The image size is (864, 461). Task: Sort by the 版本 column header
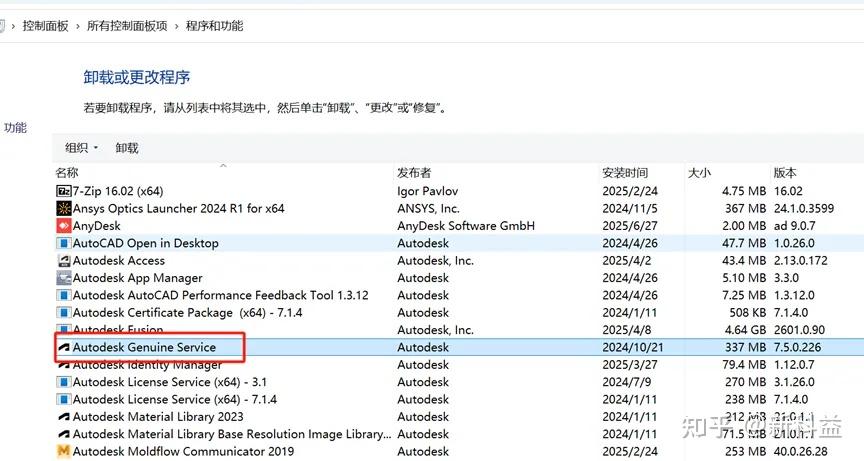point(785,173)
